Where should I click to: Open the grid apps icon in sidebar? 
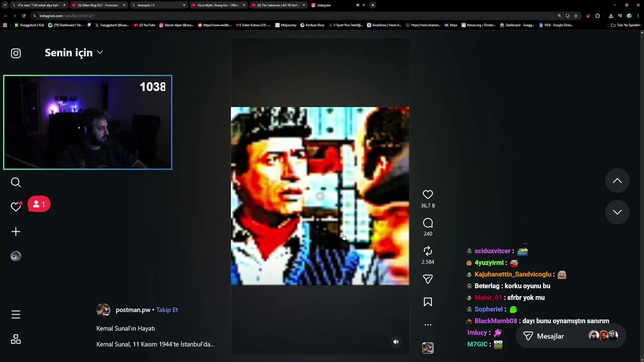tap(16, 340)
